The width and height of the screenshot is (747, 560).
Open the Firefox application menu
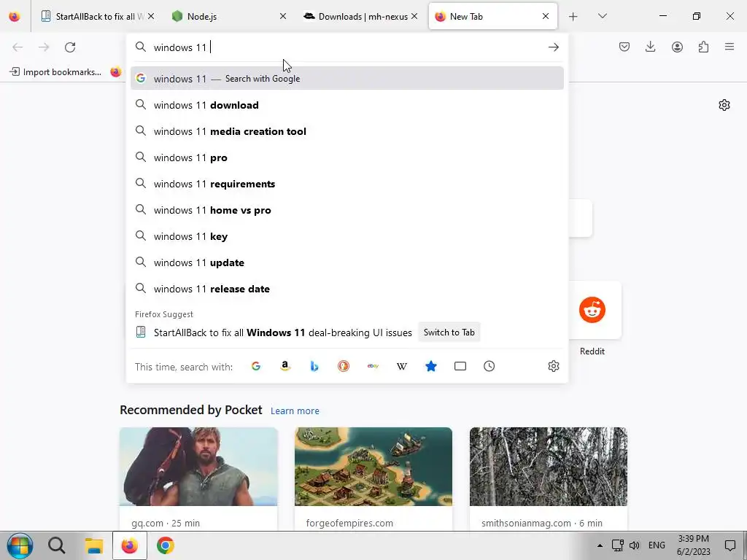coord(729,47)
